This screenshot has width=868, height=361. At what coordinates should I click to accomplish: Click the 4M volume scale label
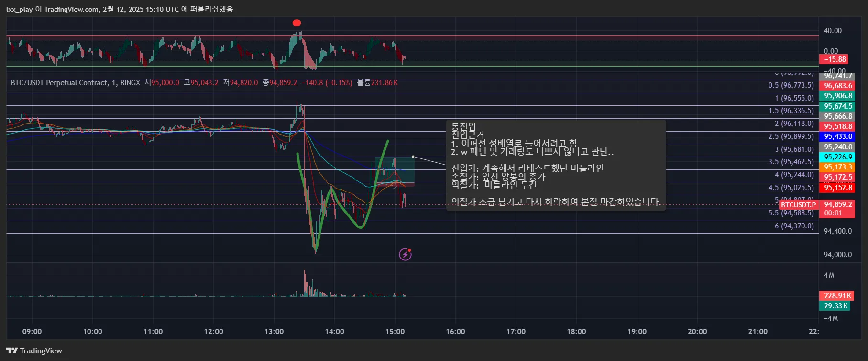coord(829,275)
